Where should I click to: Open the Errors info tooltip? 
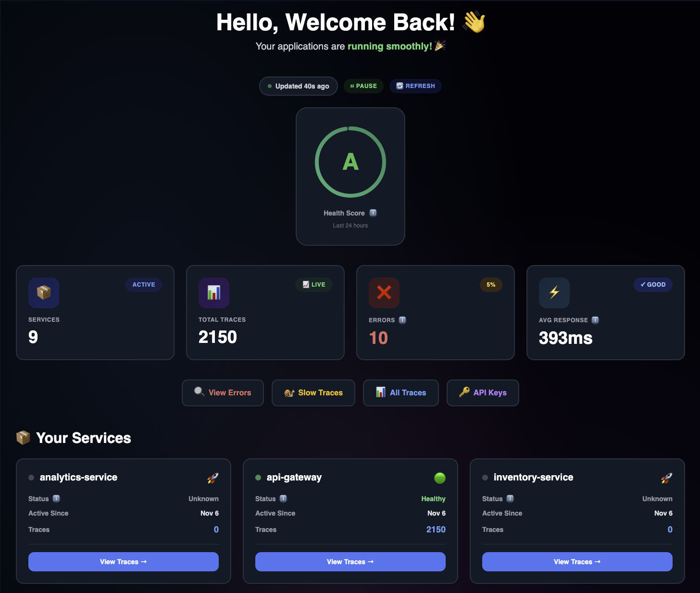[x=402, y=320]
